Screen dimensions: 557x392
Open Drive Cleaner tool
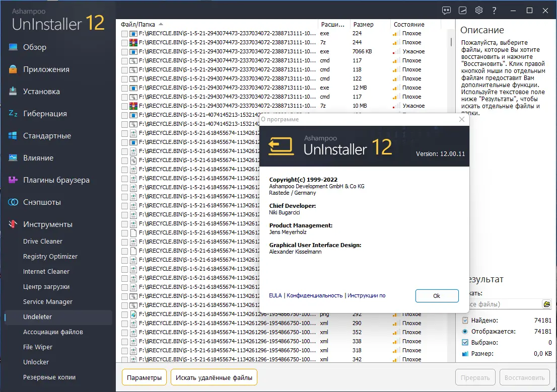tap(43, 241)
